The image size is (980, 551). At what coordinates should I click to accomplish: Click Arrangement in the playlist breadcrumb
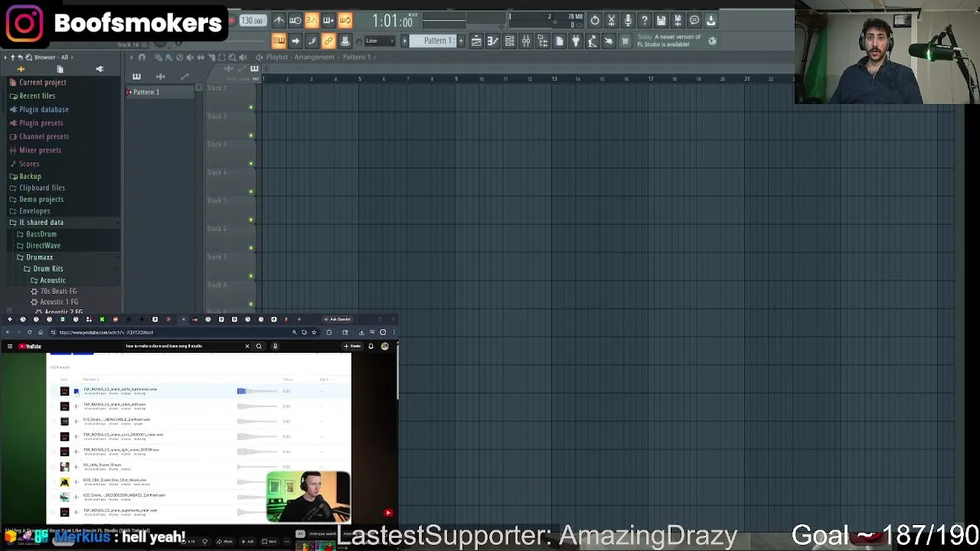pos(315,57)
